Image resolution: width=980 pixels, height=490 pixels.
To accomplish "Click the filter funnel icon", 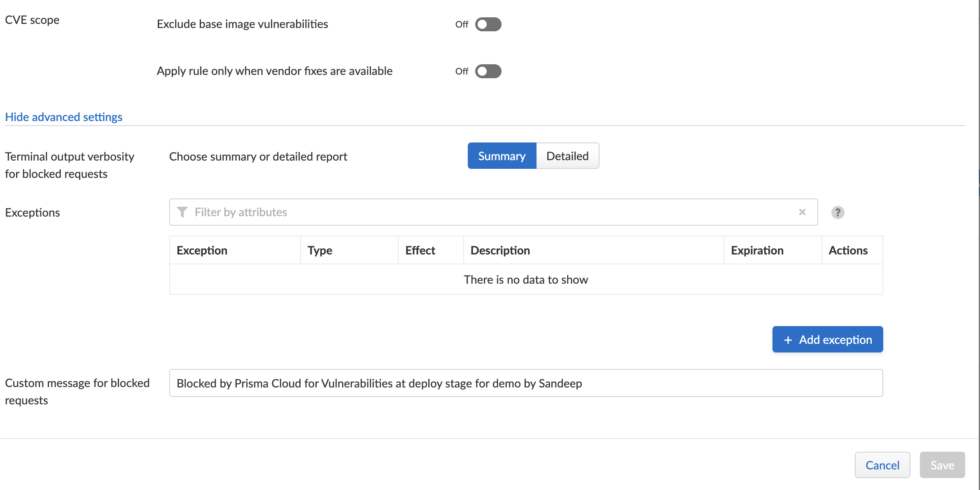I will (x=182, y=212).
